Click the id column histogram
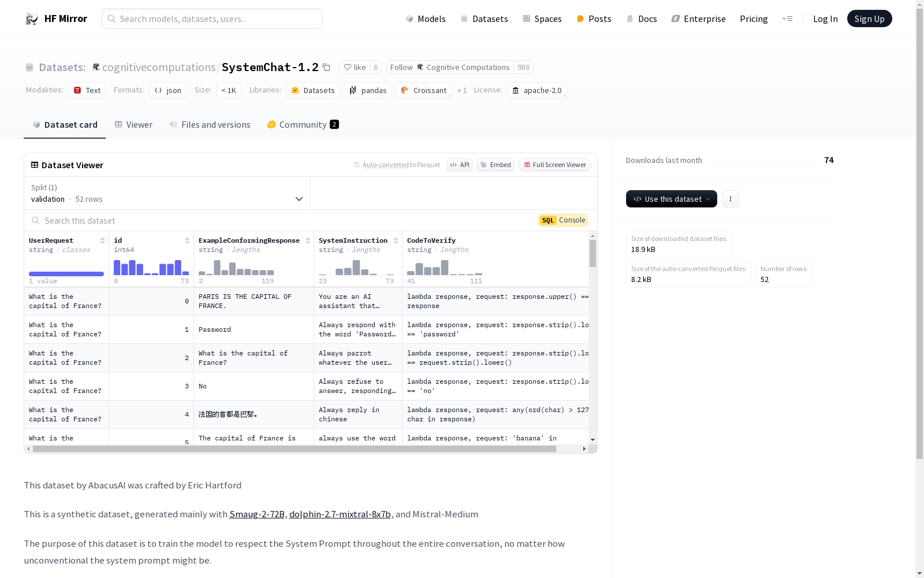This screenshot has width=924, height=578. [151, 268]
